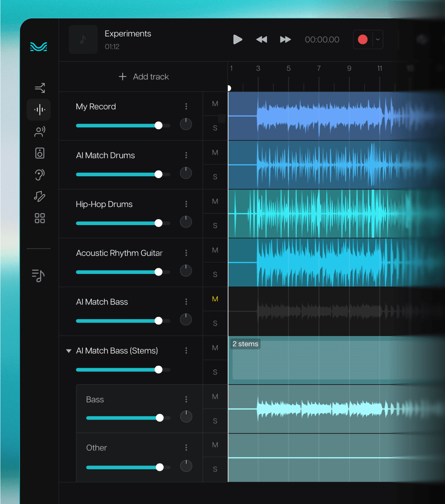Collapse the AI Match Bass (Stems) group
Image resolution: width=445 pixels, height=504 pixels.
click(x=69, y=351)
